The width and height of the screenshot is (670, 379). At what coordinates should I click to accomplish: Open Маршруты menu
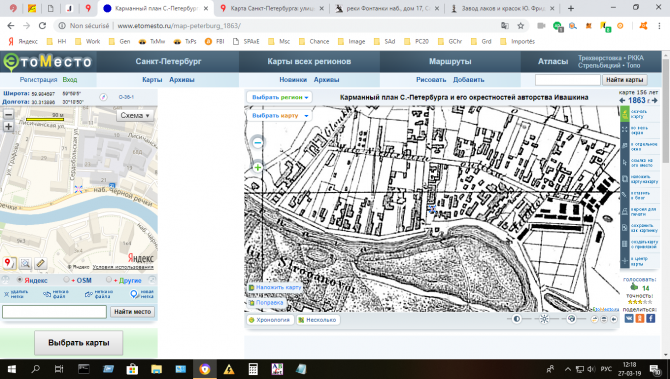click(450, 62)
